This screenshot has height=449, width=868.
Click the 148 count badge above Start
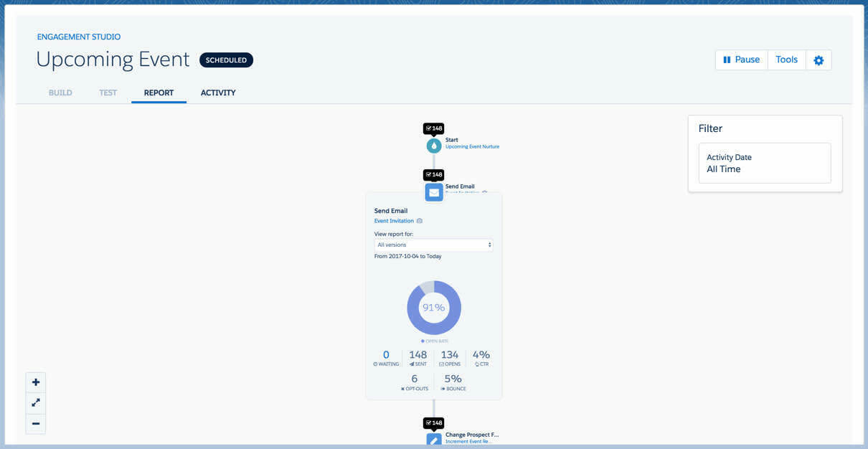433,128
